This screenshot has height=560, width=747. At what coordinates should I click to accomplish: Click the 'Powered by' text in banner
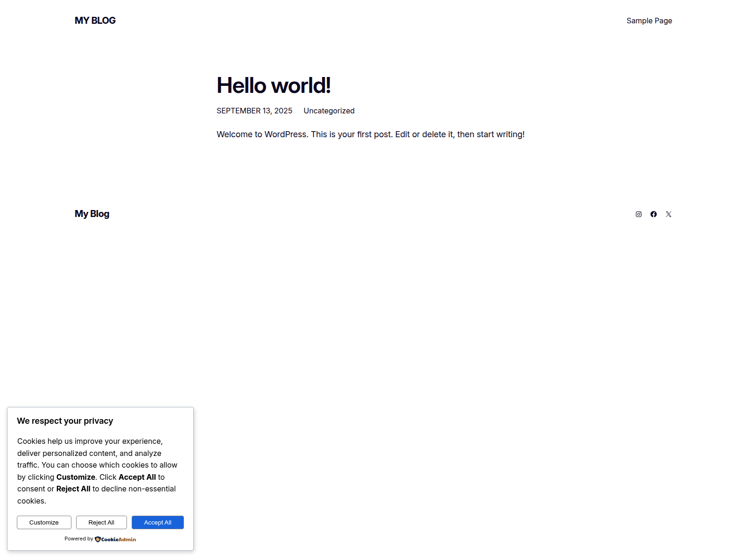click(x=79, y=539)
